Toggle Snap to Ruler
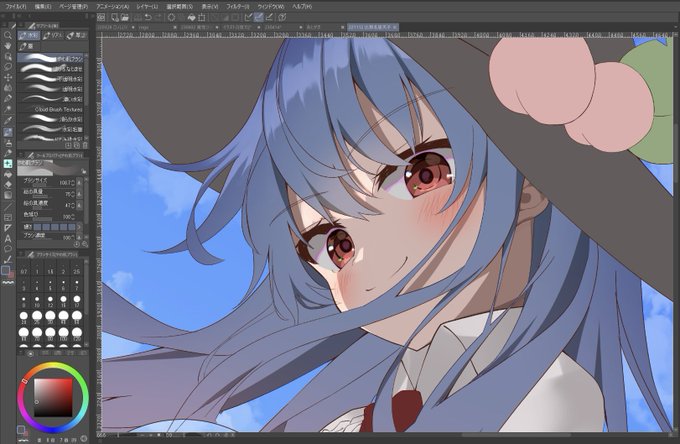 tap(248, 17)
